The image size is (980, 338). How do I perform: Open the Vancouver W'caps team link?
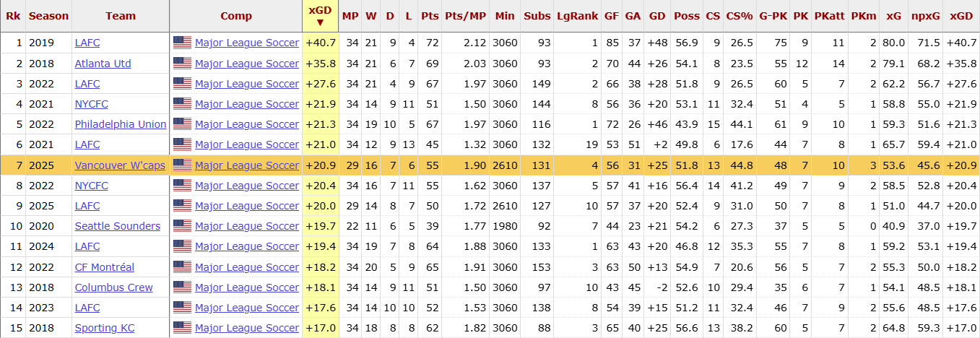pos(120,165)
